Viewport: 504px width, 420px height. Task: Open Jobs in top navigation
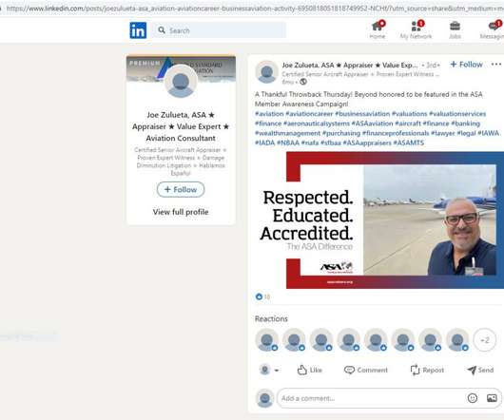click(x=455, y=29)
